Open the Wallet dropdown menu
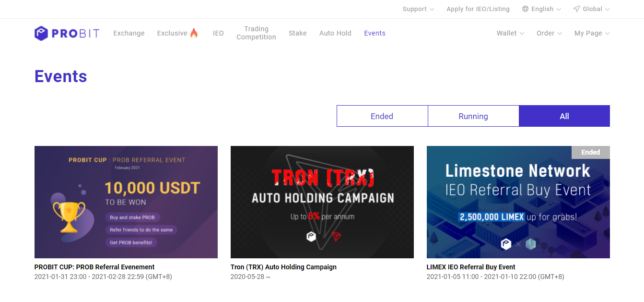This screenshot has width=644, height=302. tap(510, 33)
